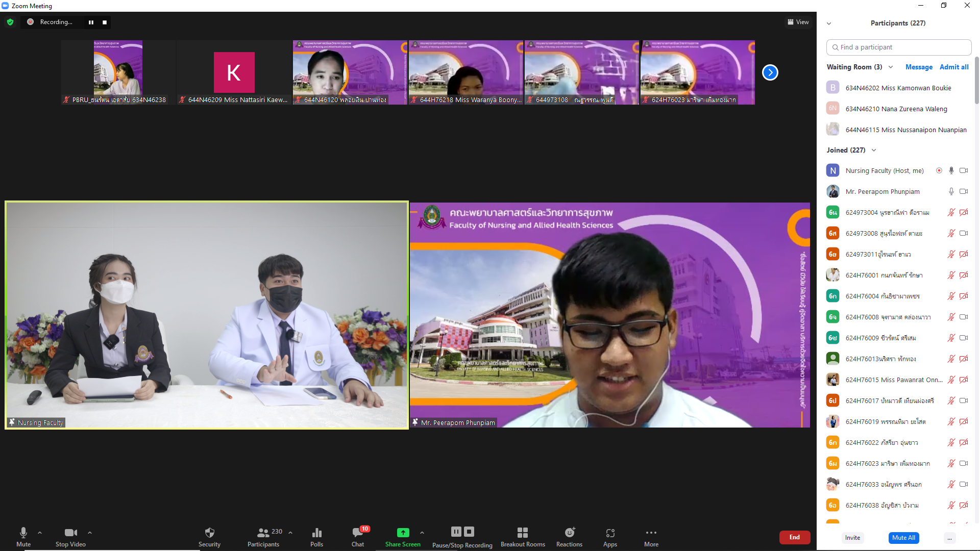This screenshot has width=980, height=551.
Task: Click the green encryption shield icon
Action: (x=10, y=22)
